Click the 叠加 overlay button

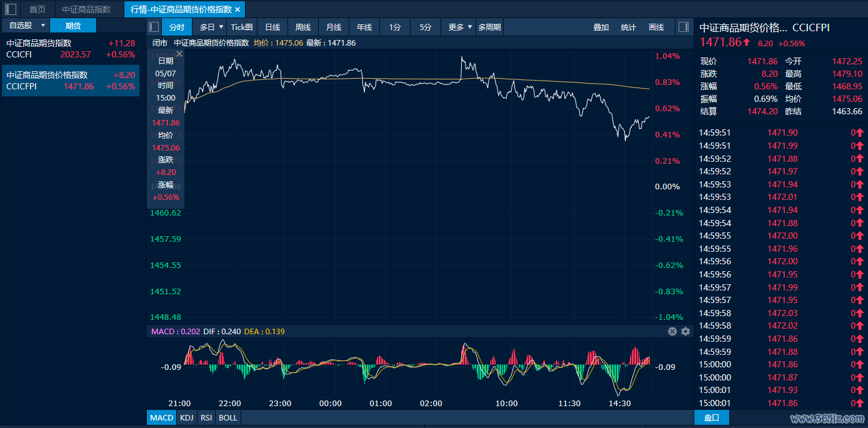(601, 27)
